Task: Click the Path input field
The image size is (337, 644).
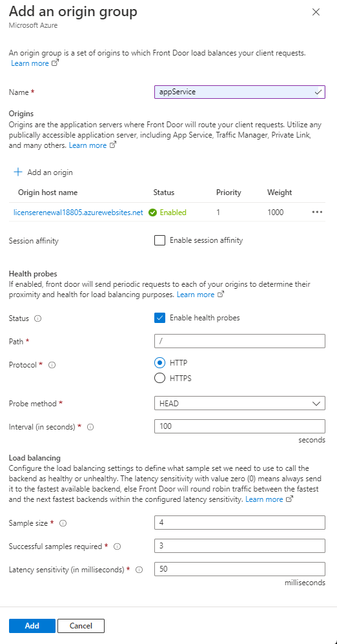Action: 240,341
